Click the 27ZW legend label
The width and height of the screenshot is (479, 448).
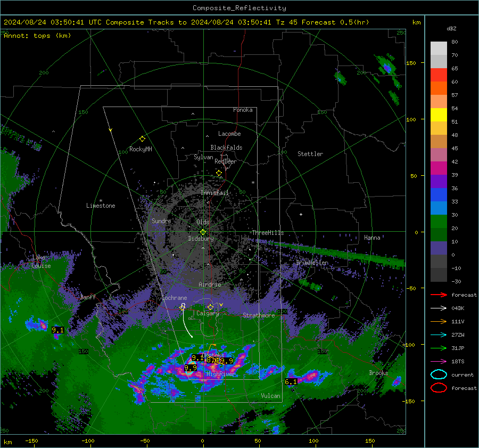point(458,335)
